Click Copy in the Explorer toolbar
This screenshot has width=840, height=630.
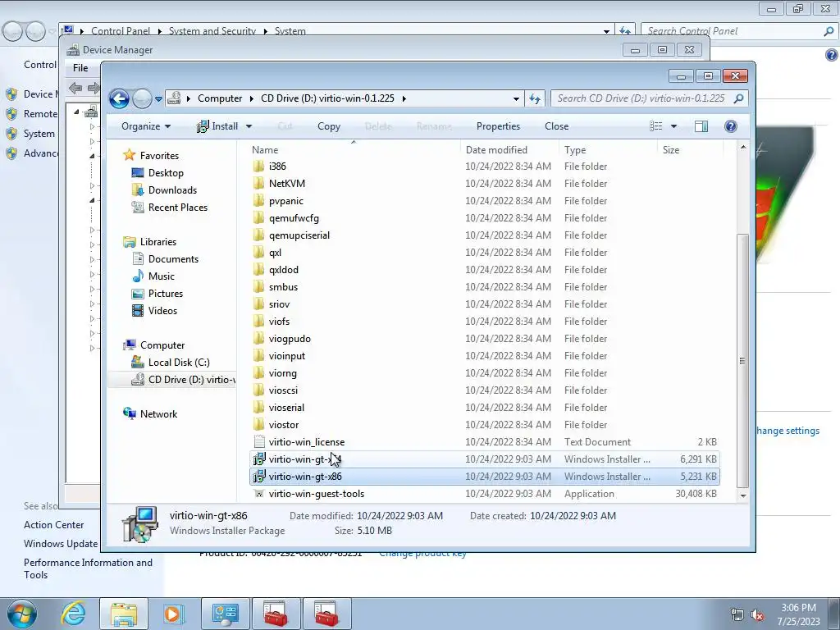click(329, 126)
